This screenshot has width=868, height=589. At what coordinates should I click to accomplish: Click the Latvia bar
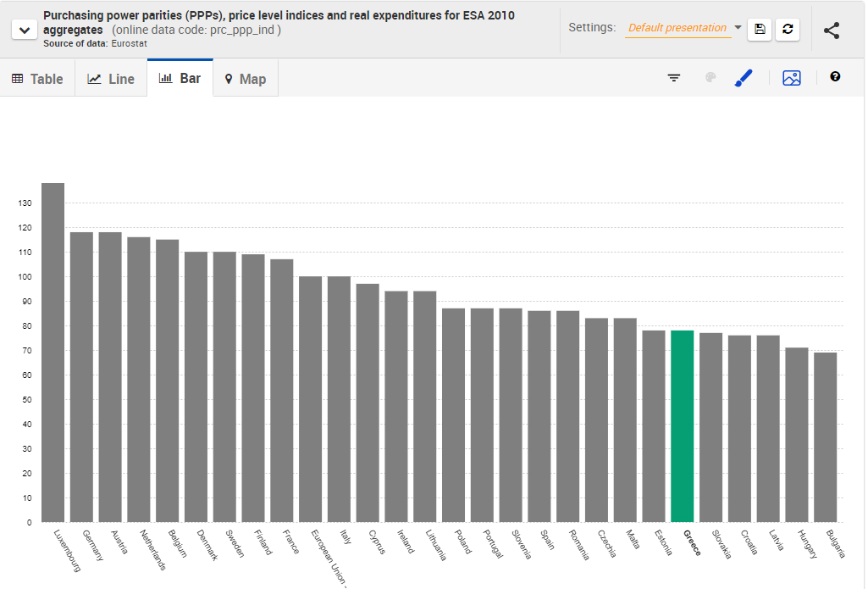[768, 429]
